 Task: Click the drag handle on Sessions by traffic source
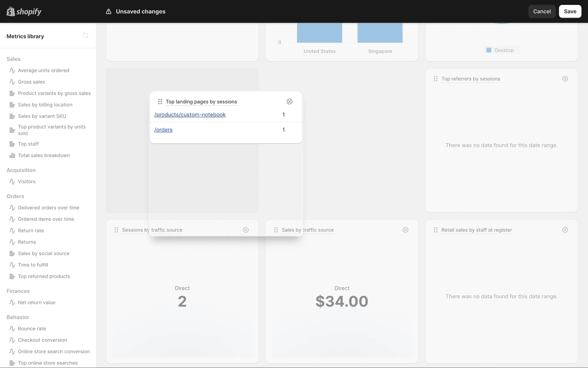tap(116, 230)
